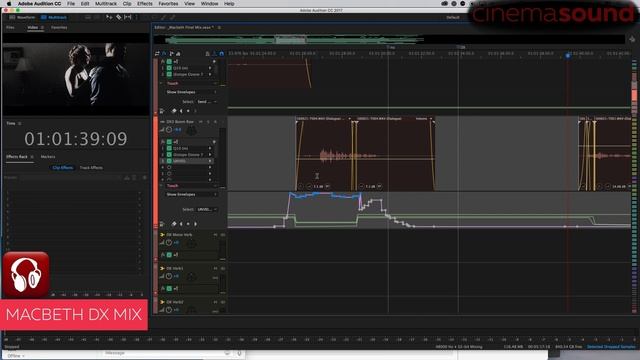Toggle DX3 Boom Raw third effect slot power

tap(169, 161)
